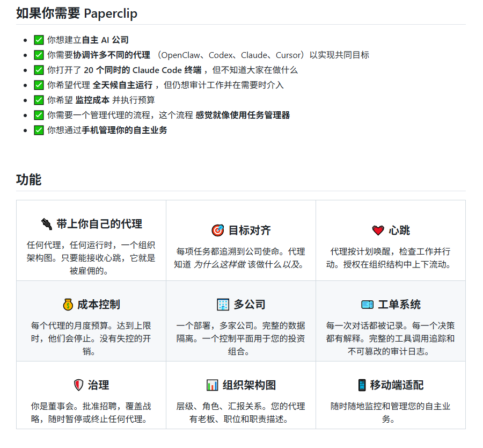The width and height of the screenshot is (483, 448).
Task: Click the phone icon beside 移动端适配
Action: pyautogui.click(x=362, y=385)
